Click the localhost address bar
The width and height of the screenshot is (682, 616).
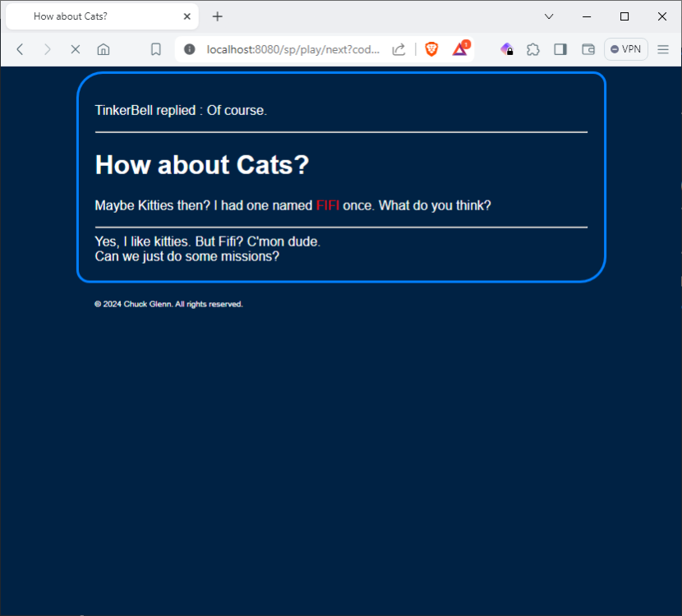(292, 49)
